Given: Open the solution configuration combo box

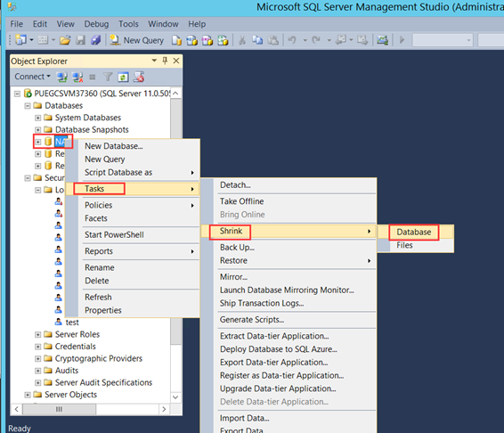Looking at the screenshot, I should 443,40.
